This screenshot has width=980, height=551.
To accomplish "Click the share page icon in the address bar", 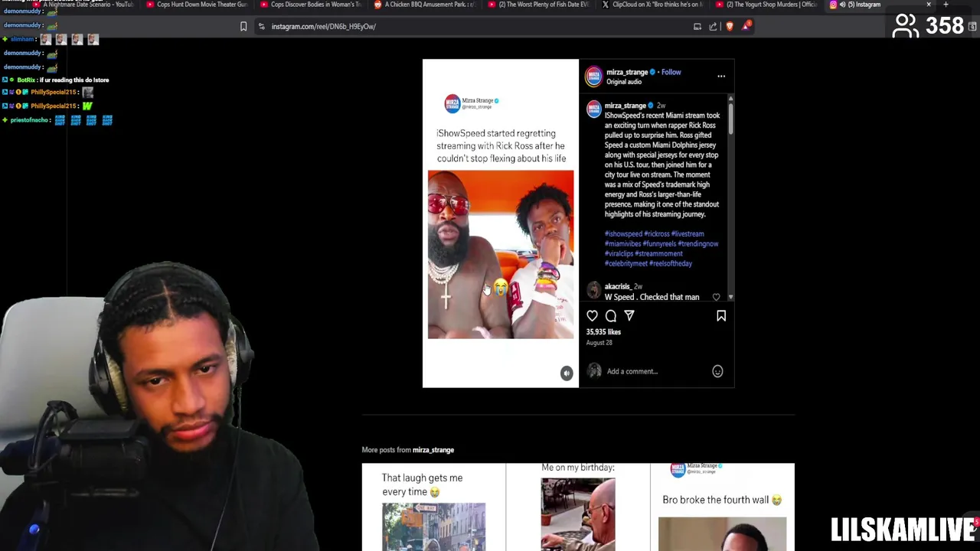I will tap(713, 26).
